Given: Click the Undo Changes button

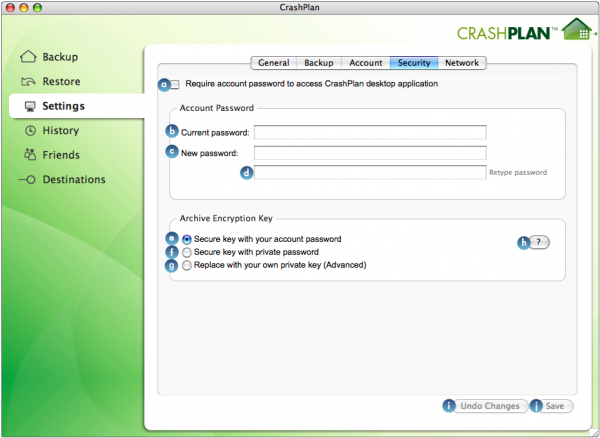Looking at the screenshot, I should point(490,406).
